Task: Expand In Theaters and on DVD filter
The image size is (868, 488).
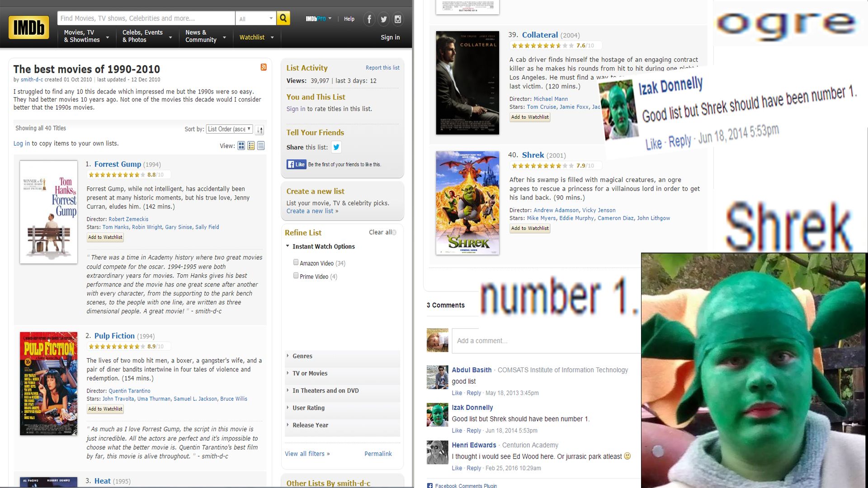Action: pyautogui.click(x=342, y=390)
